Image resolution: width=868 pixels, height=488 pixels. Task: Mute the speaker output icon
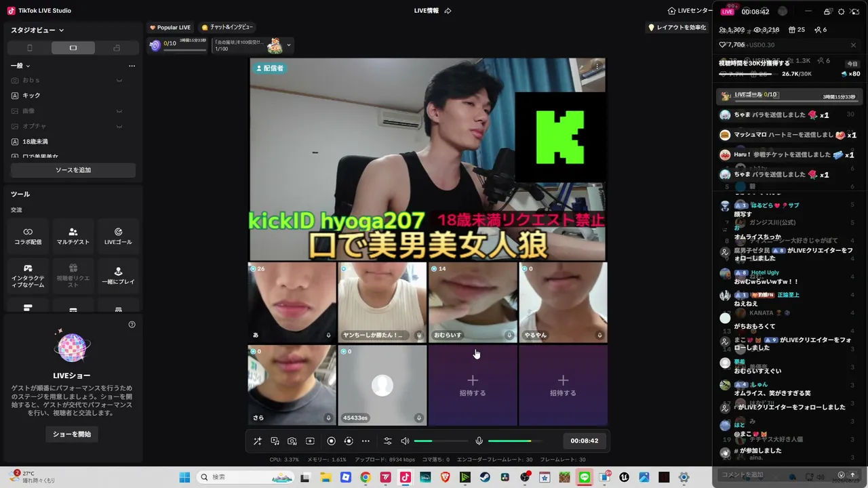click(406, 441)
